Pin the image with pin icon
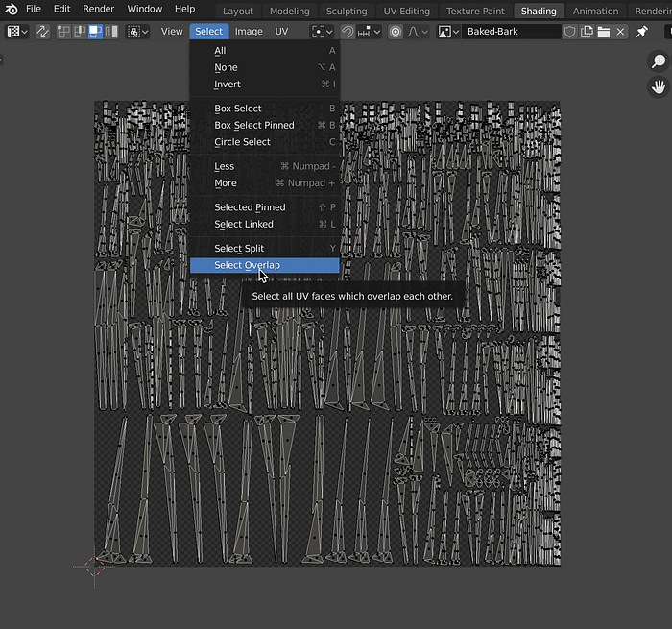The height and width of the screenshot is (629, 672). (641, 32)
